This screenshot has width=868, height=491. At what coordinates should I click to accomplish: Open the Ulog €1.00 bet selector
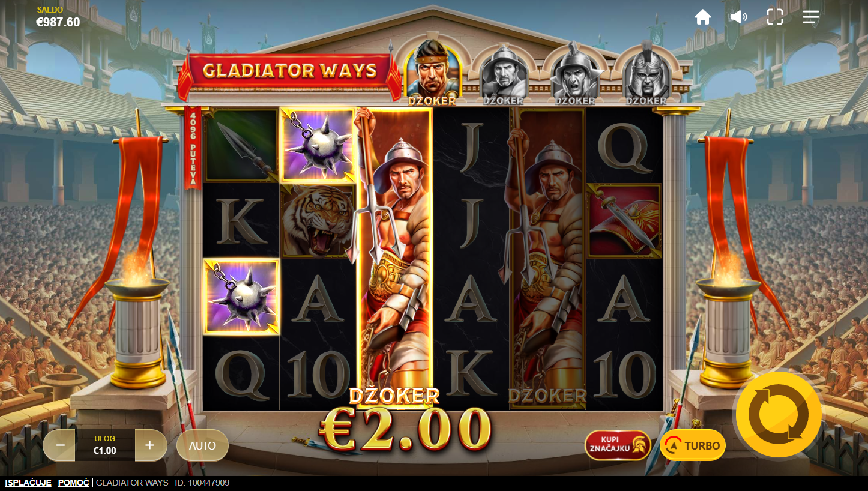pyautogui.click(x=105, y=445)
